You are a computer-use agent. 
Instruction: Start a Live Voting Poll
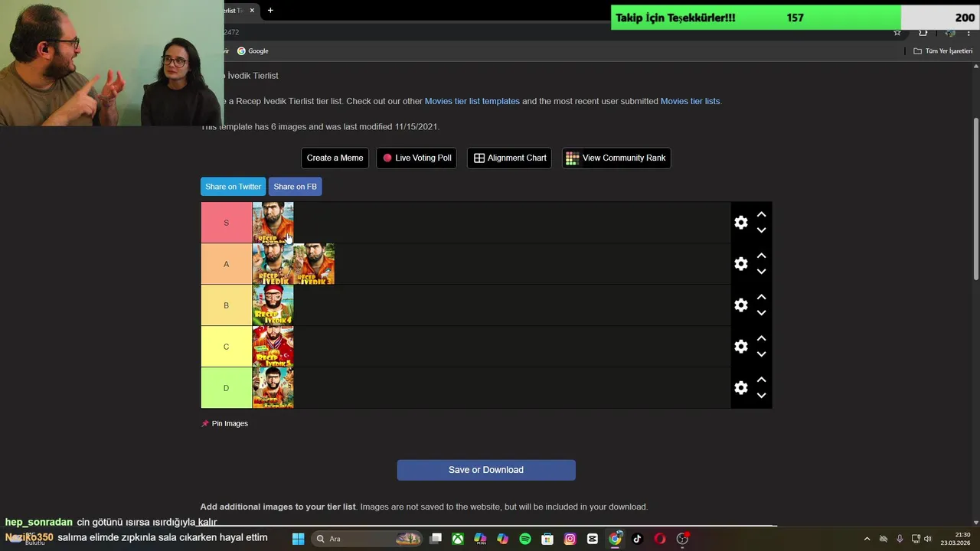click(417, 158)
